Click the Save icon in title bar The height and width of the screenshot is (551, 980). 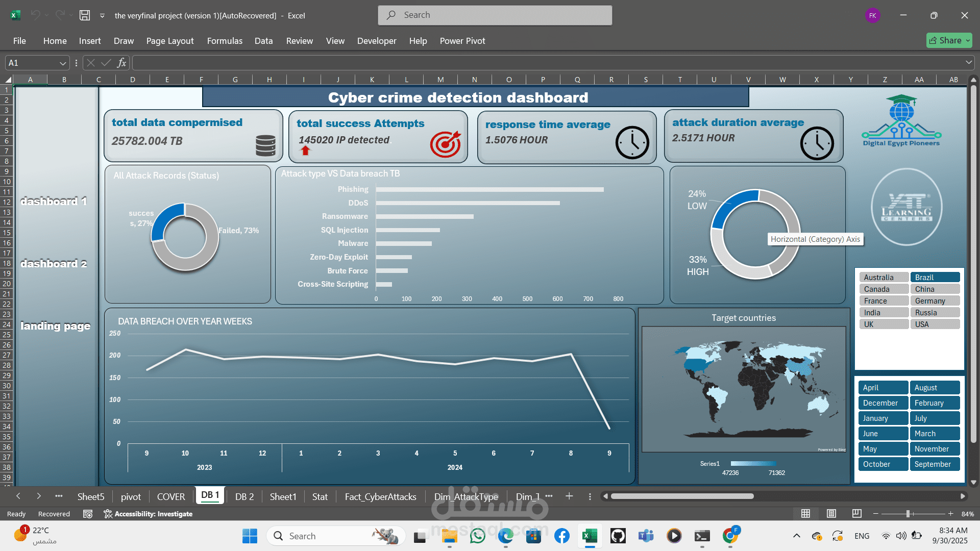pos(85,15)
